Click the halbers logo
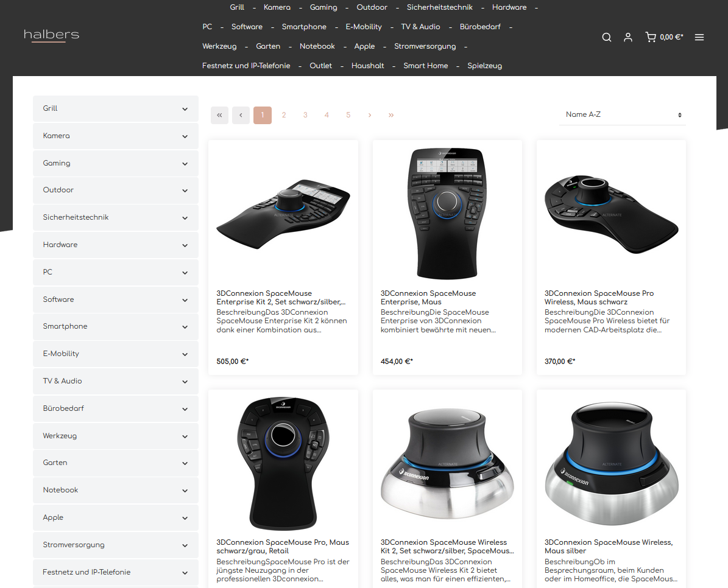 (x=52, y=35)
